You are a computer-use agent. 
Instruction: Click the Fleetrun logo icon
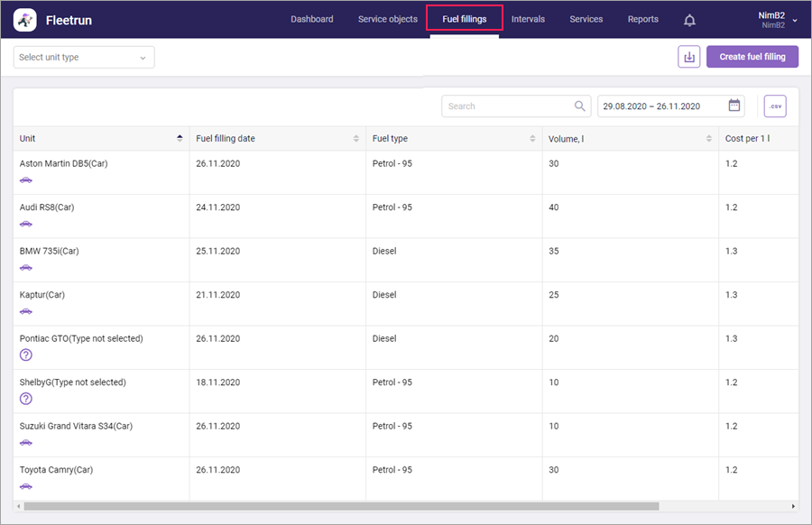[x=26, y=20]
